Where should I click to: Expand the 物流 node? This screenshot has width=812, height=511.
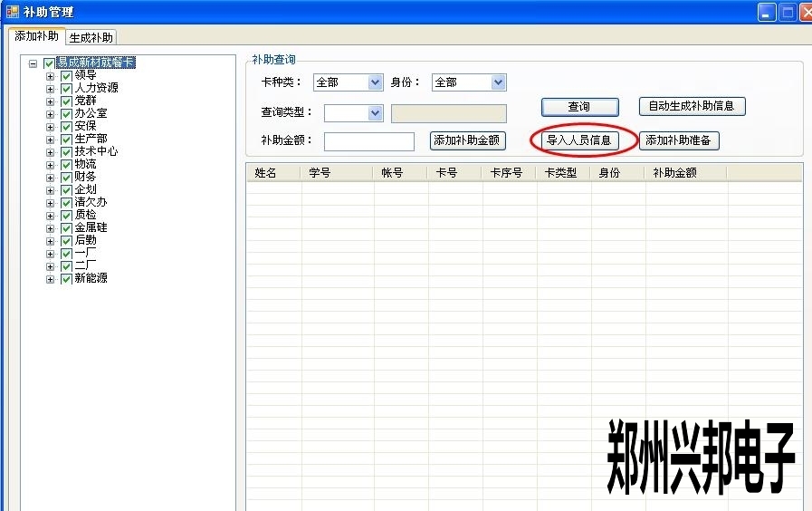50,165
